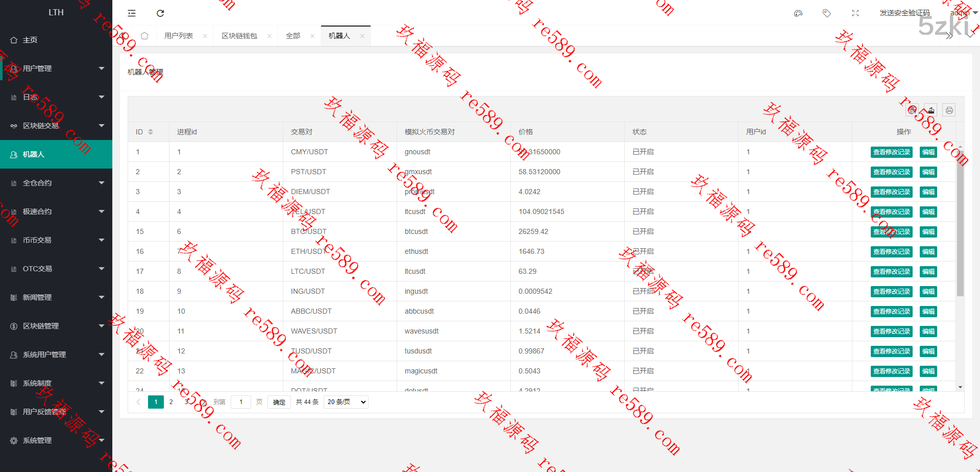The height and width of the screenshot is (472, 980).
Task: Click the page number input field
Action: (241, 402)
